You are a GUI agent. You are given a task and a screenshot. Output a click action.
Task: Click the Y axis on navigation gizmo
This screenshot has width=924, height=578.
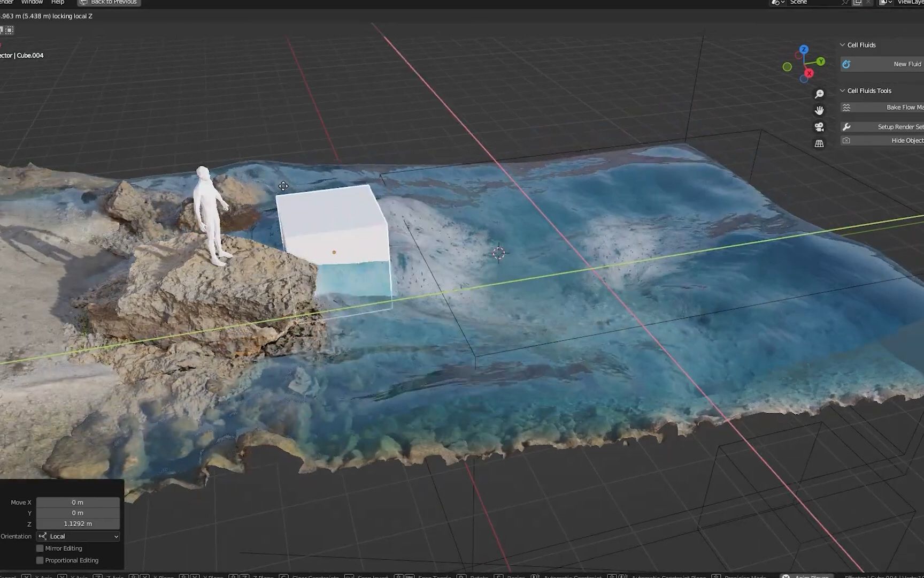click(x=820, y=62)
